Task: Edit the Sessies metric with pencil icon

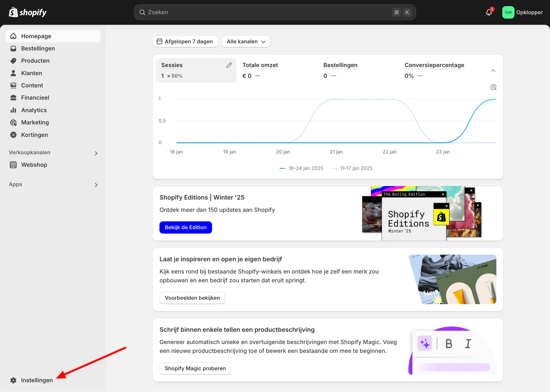Action: [x=229, y=65]
